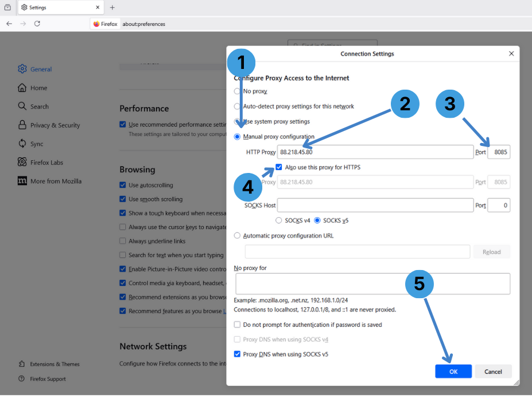
Task: Click the OK button
Action: (x=453, y=372)
